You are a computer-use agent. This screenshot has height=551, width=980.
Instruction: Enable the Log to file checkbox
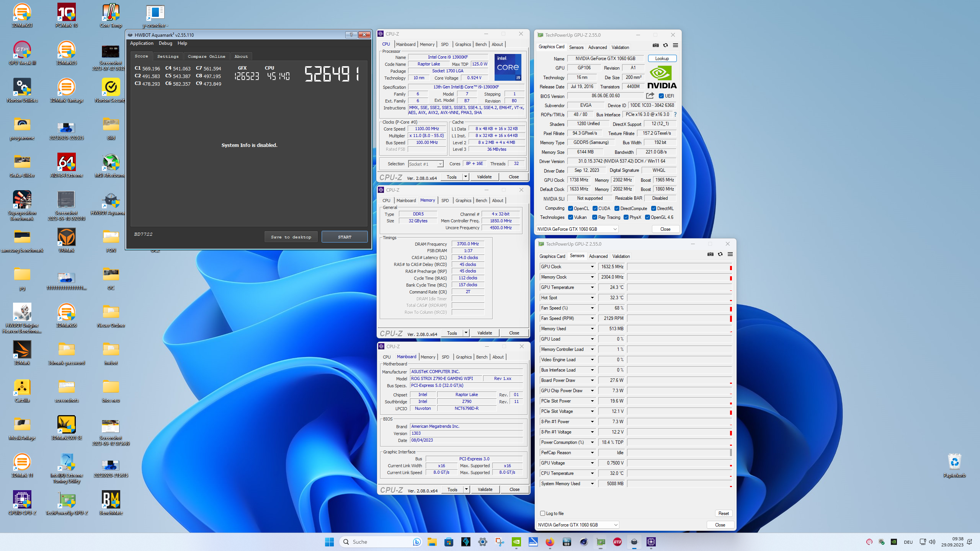click(542, 514)
